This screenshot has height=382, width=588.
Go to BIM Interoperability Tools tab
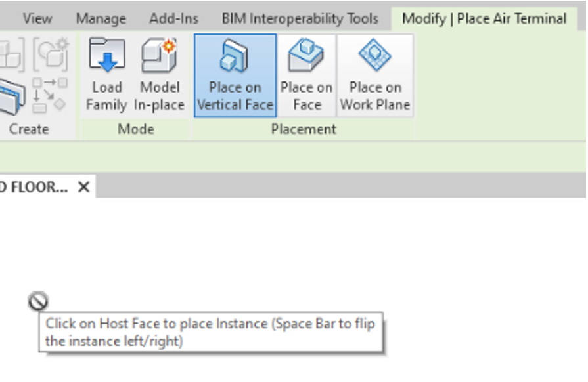pyautogui.click(x=300, y=18)
